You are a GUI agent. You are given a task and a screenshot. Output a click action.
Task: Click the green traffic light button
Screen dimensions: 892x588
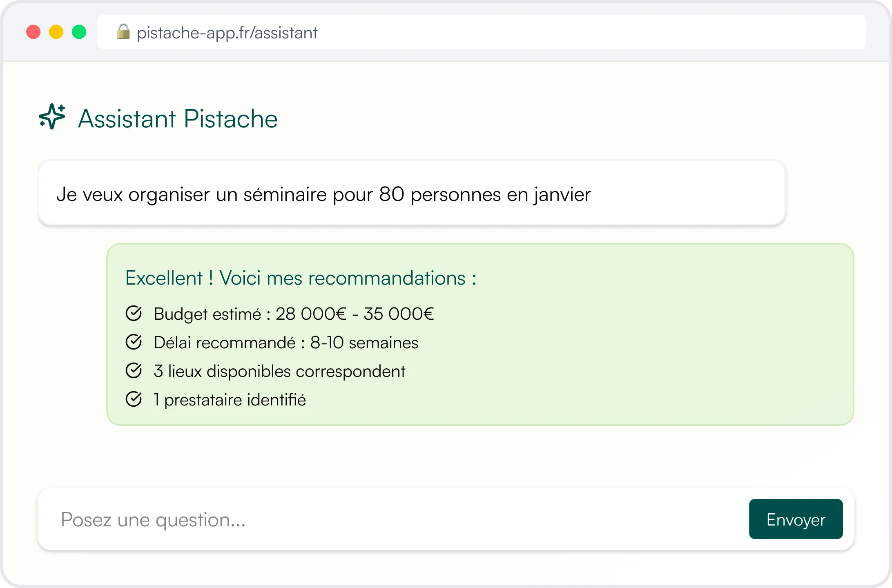click(x=79, y=32)
